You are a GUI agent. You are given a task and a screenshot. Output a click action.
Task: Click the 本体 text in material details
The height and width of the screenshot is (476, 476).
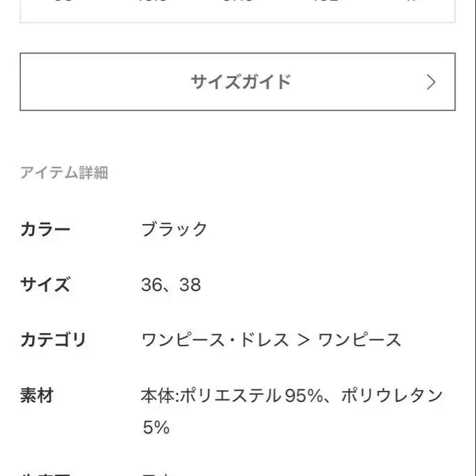158,396
